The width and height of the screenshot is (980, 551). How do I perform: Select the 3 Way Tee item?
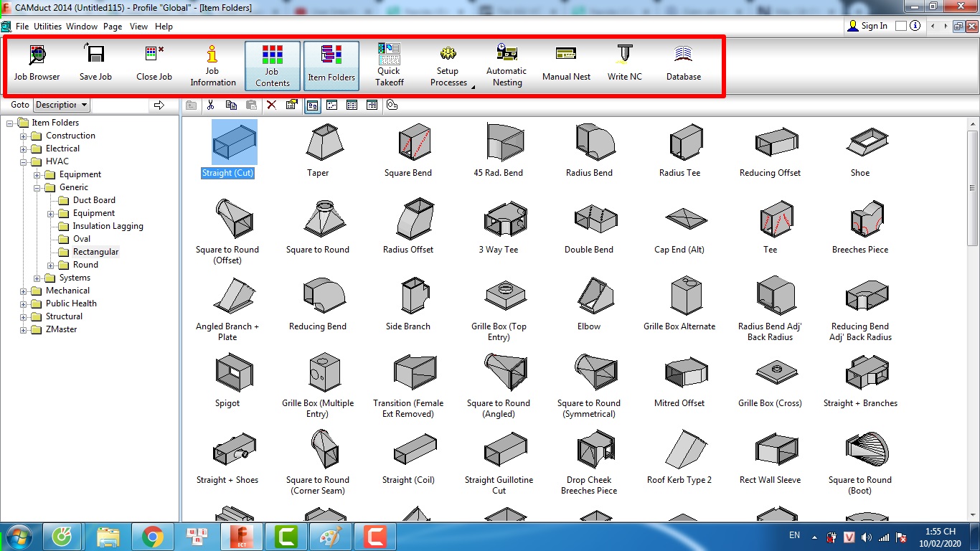coord(499,227)
